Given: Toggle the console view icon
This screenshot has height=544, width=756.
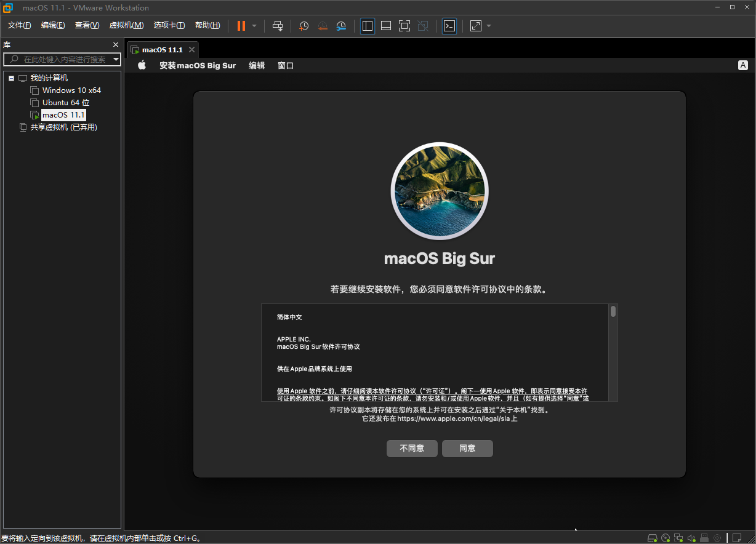Looking at the screenshot, I should tap(449, 26).
